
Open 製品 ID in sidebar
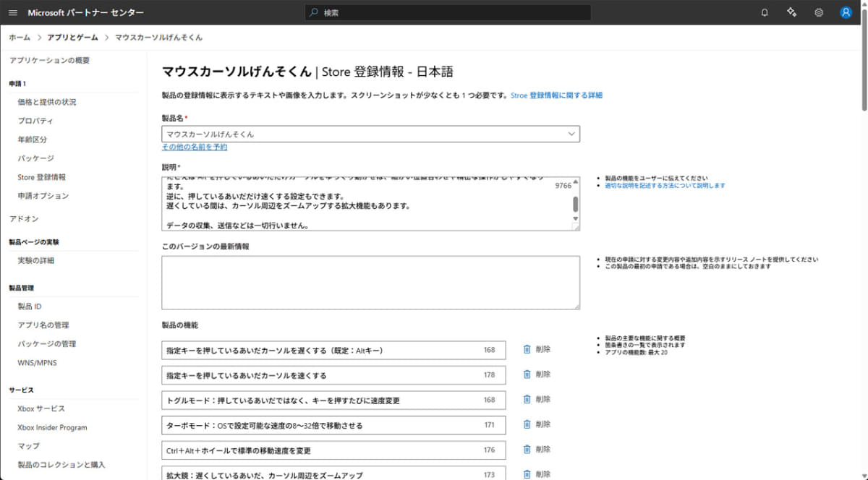(30, 307)
